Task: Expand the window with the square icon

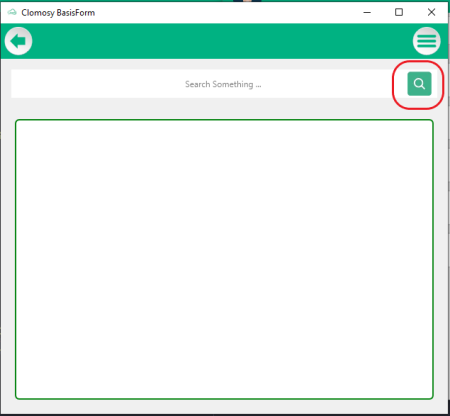Action: (x=399, y=12)
